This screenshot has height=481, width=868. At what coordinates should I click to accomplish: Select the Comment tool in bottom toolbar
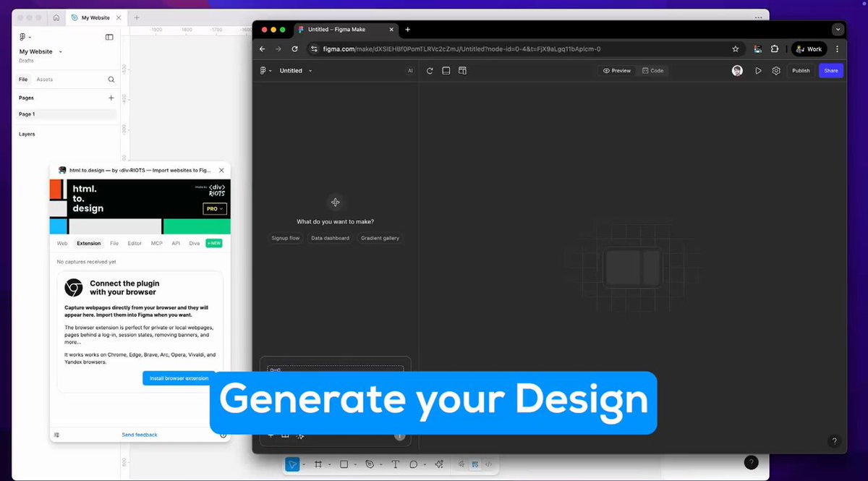[x=414, y=464]
